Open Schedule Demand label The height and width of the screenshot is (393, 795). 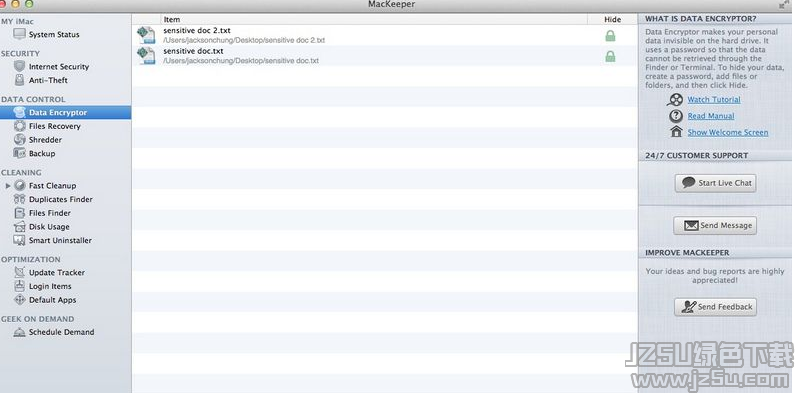click(x=61, y=332)
